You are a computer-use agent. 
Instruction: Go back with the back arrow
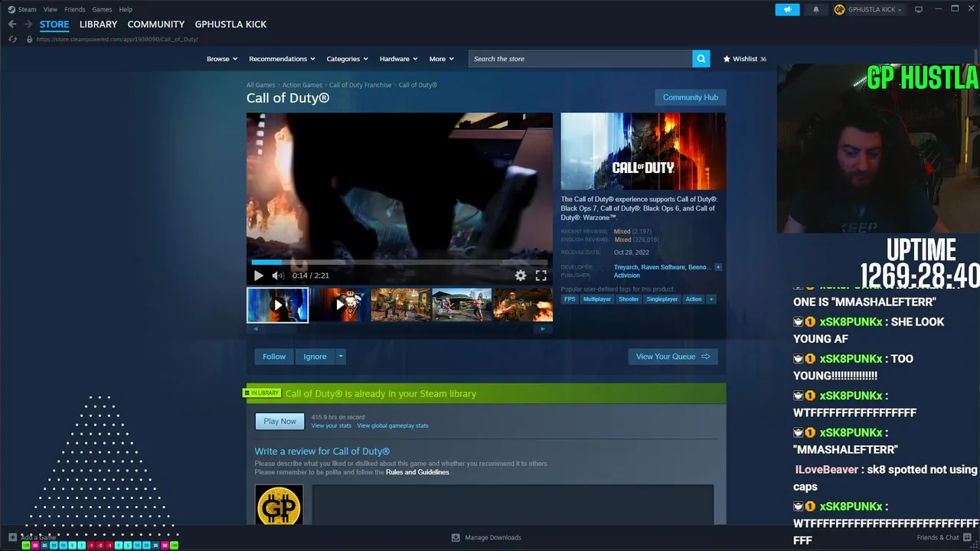pyautogui.click(x=12, y=24)
